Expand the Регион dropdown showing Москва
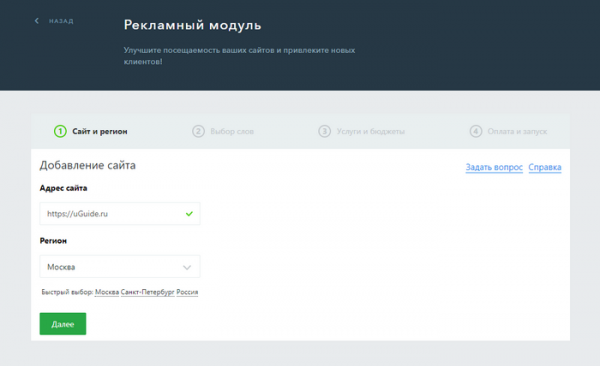The width and height of the screenshot is (600, 366). pyautogui.click(x=120, y=266)
